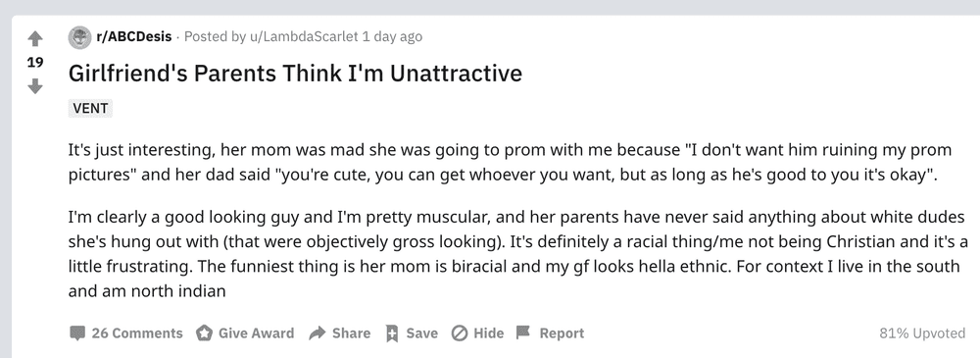This screenshot has width=980, height=358.
Task: Visit the u/LambdaScarlet user profile
Action: click(x=303, y=36)
